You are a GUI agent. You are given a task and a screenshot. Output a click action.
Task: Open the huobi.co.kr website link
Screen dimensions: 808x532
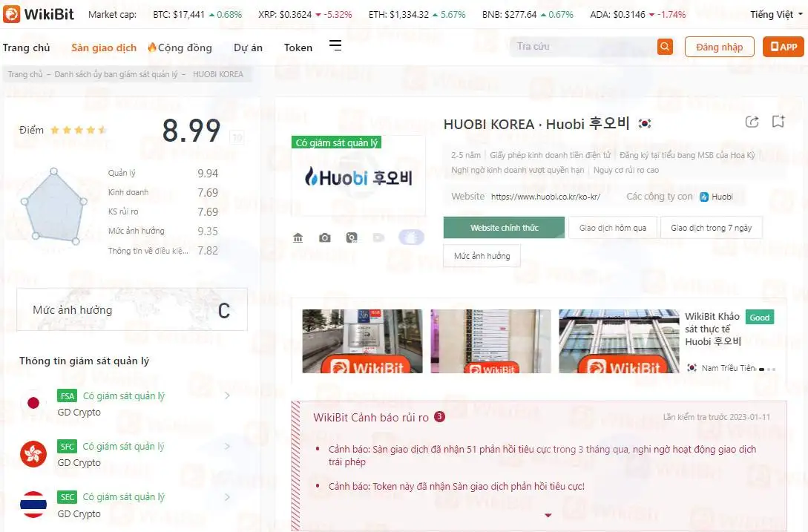tap(545, 197)
